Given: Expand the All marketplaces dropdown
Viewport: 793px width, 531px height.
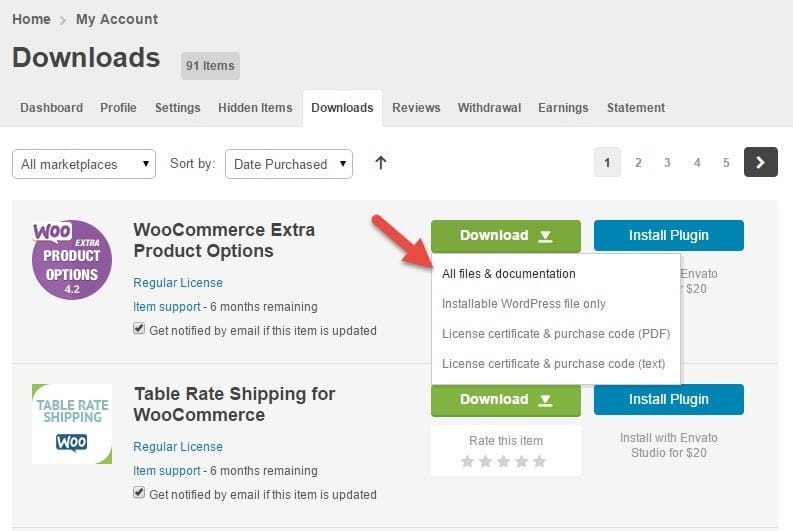Looking at the screenshot, I should (84, 164).
